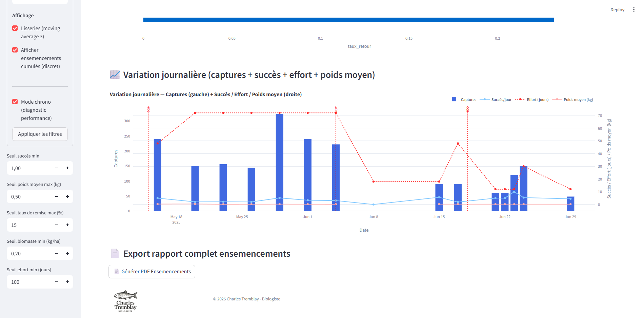Uncheck Afficher ensemencements cumulés checkbox

coord(15,50)
